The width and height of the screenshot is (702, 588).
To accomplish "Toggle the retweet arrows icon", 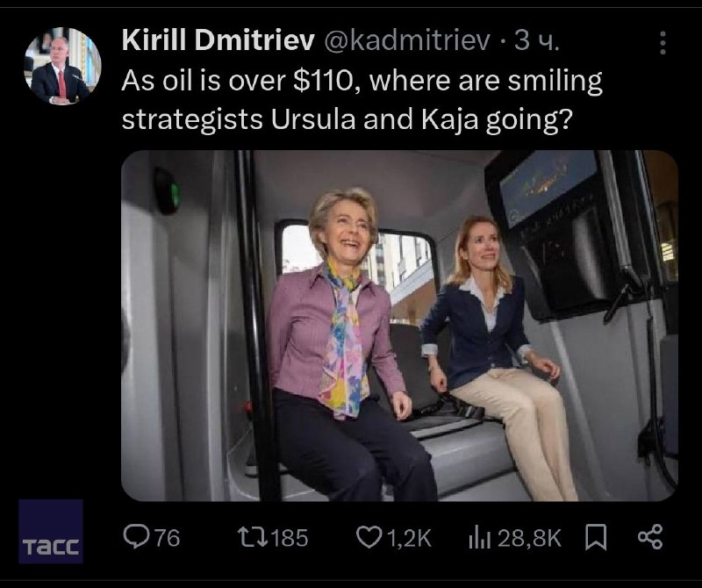I will click(x=250, y=537).
